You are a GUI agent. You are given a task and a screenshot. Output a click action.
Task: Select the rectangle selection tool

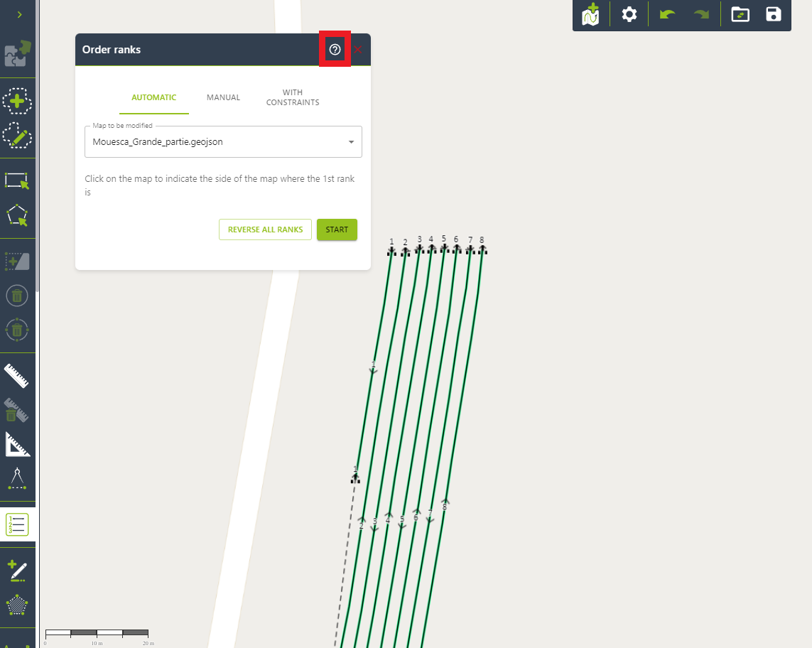(17, 180)
